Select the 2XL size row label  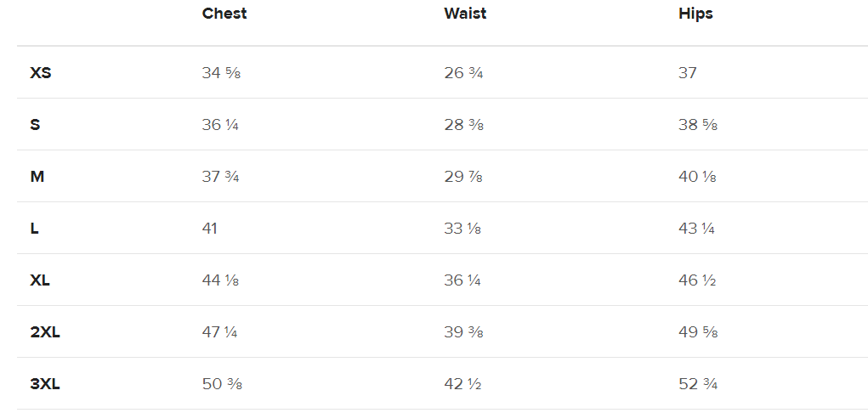[x=45, y=332]
